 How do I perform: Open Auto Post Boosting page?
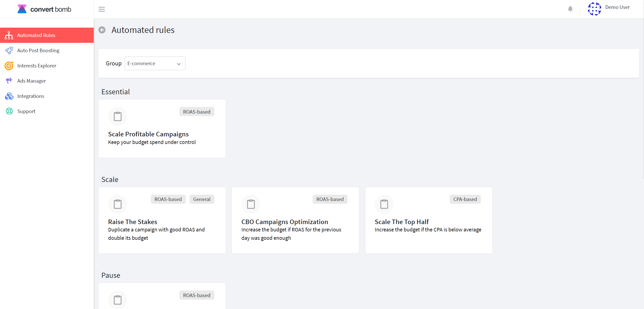pyautogui.click(x=47, y=50)
